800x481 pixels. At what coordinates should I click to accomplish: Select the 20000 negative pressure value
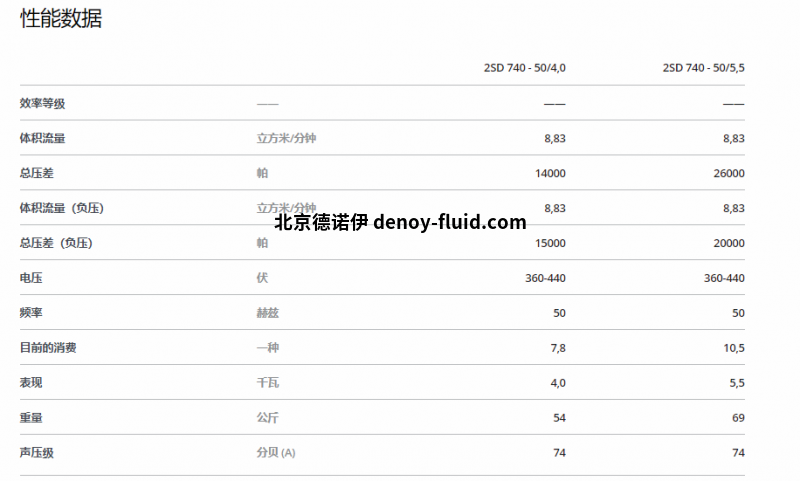(x=728, y=243)
